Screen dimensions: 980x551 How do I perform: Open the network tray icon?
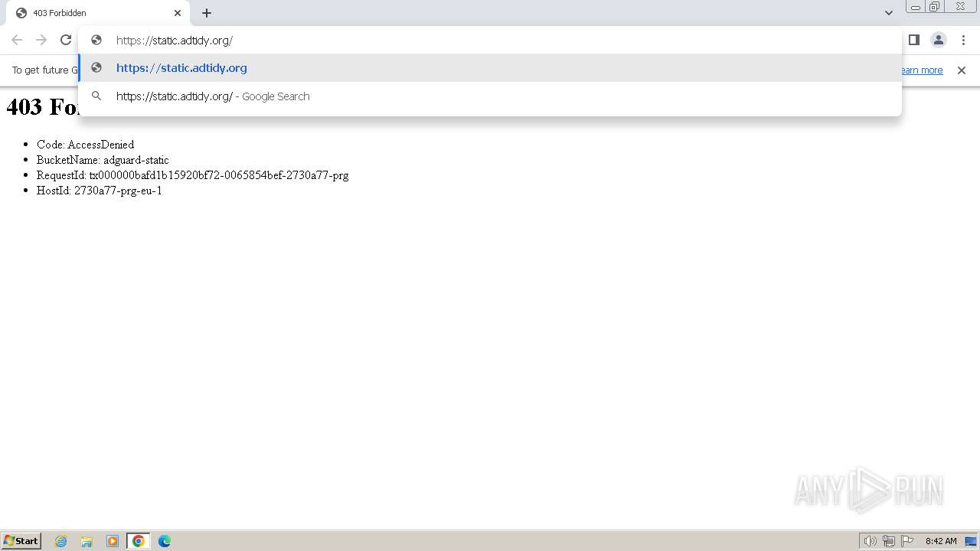point(889,541)
